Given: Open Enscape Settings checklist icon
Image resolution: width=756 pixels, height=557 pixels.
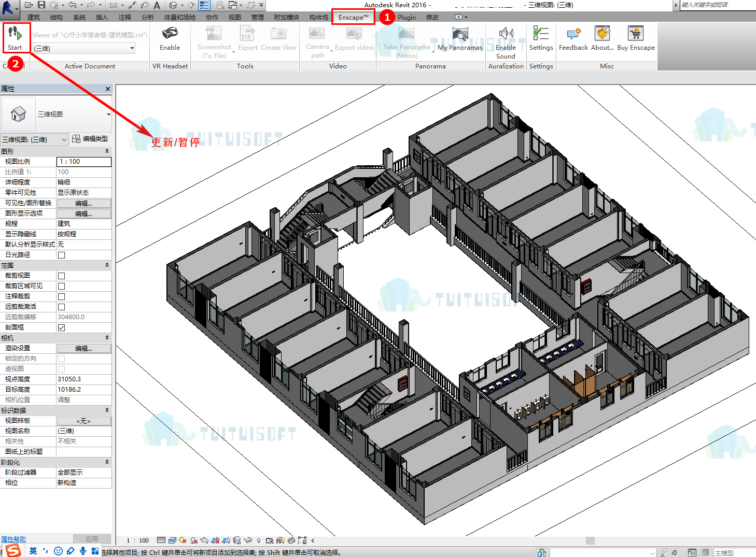Looking at the screenshot, I should 541,34.
